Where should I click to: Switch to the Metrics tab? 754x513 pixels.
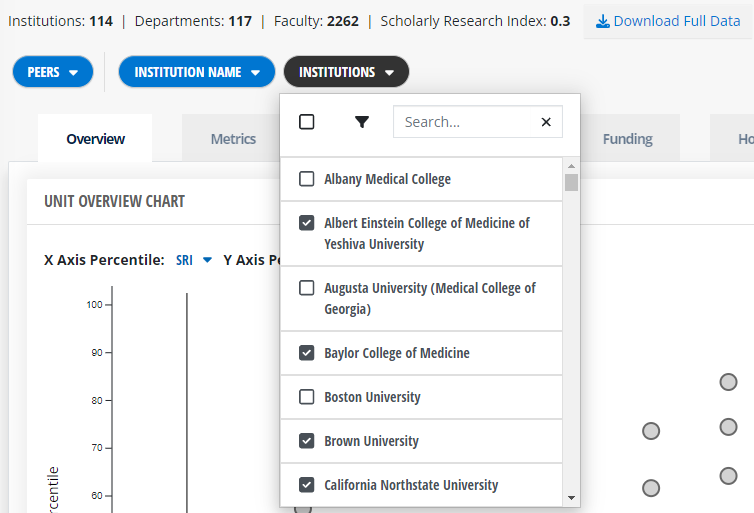click(x=233, y=139)
